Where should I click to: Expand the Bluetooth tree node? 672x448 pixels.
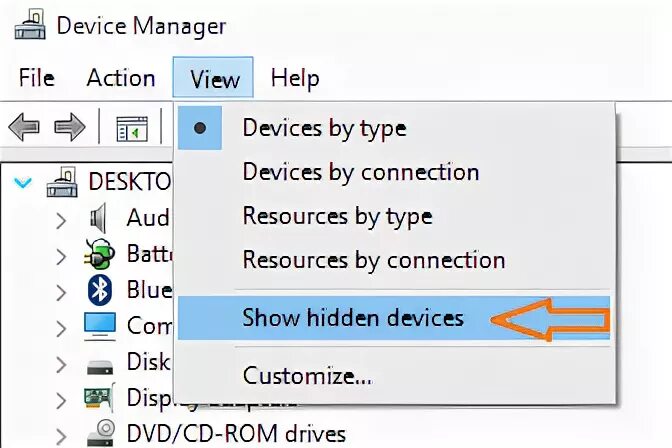[x=61, y=291]
